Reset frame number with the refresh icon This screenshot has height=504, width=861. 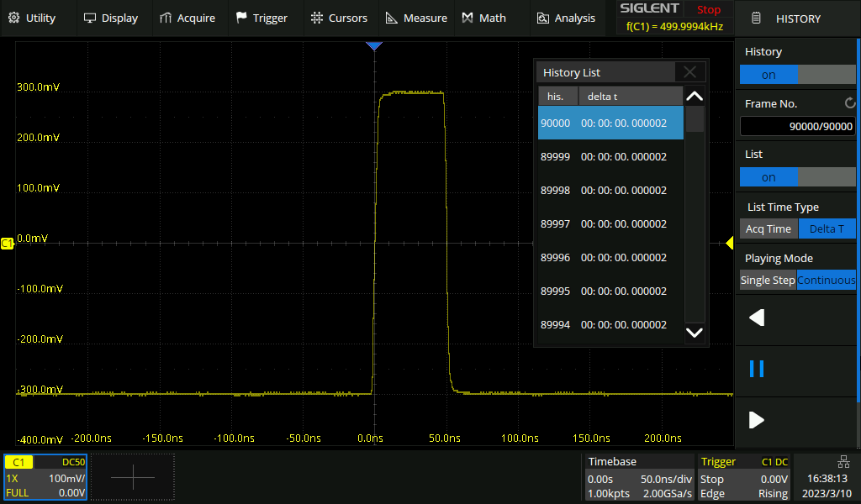coord(849,103)
